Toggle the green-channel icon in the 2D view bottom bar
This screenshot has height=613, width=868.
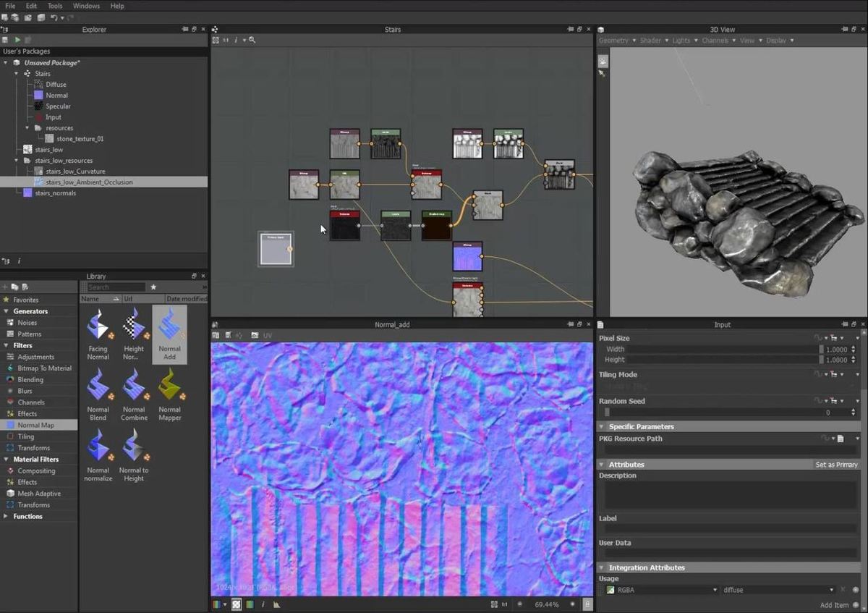point(250,604)
